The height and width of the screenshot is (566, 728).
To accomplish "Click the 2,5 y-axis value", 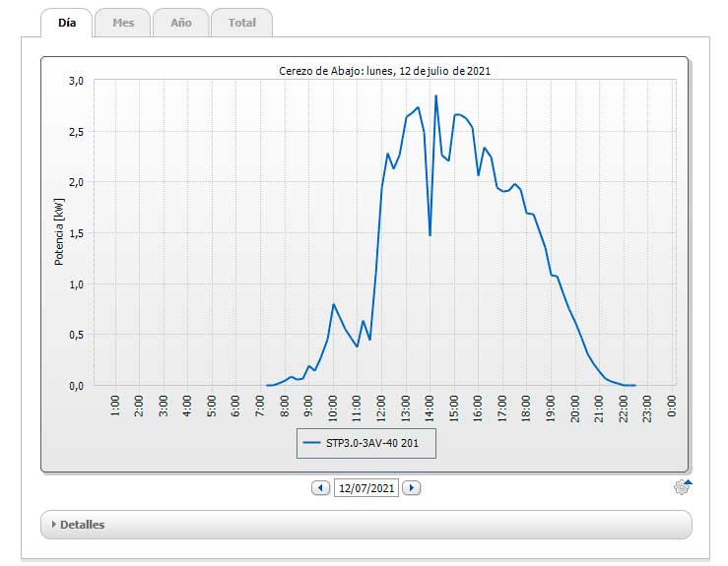I will (x=76, y=132).
